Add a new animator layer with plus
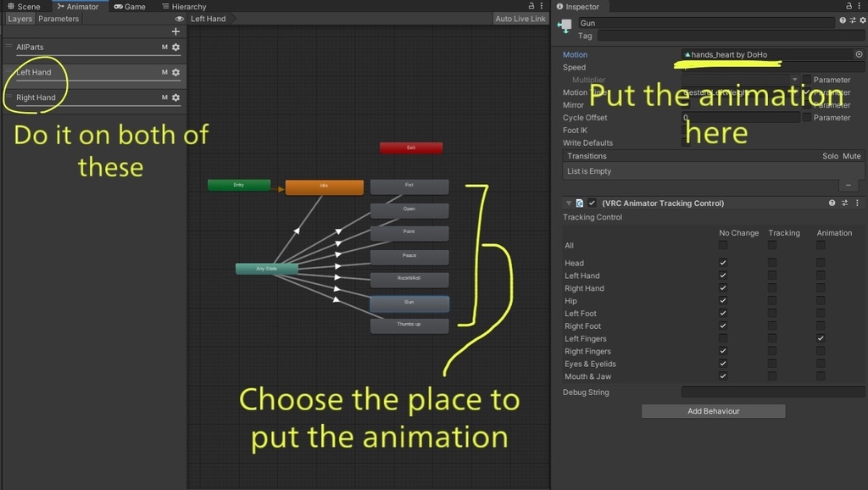 tap(175, 31)
